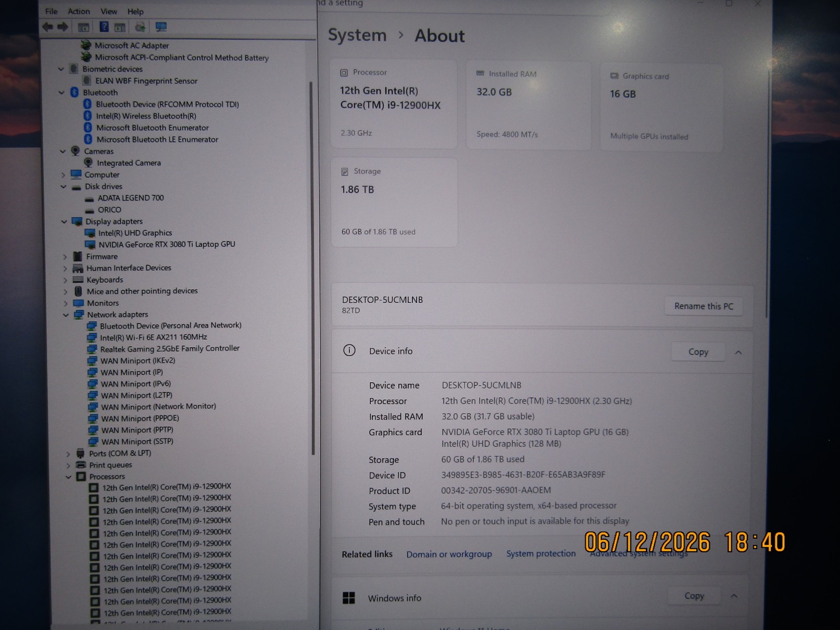Click the 32.0 GB Installed RAM card
Screen dimensions: 840x630
tap(528, 105)
